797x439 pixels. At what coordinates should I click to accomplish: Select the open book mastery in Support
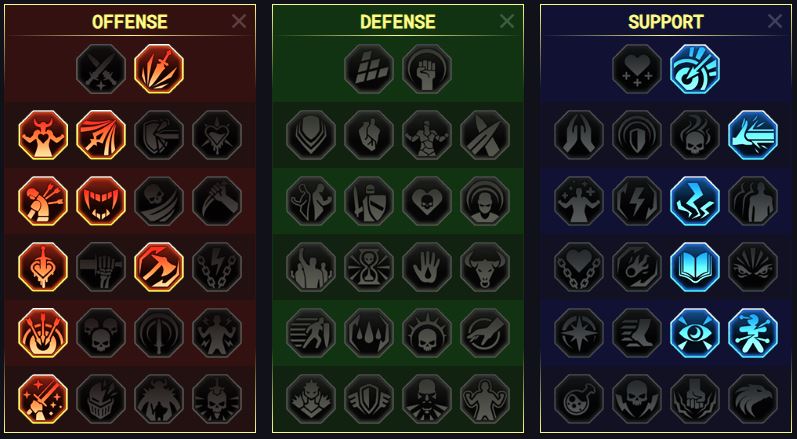point(695,267)
